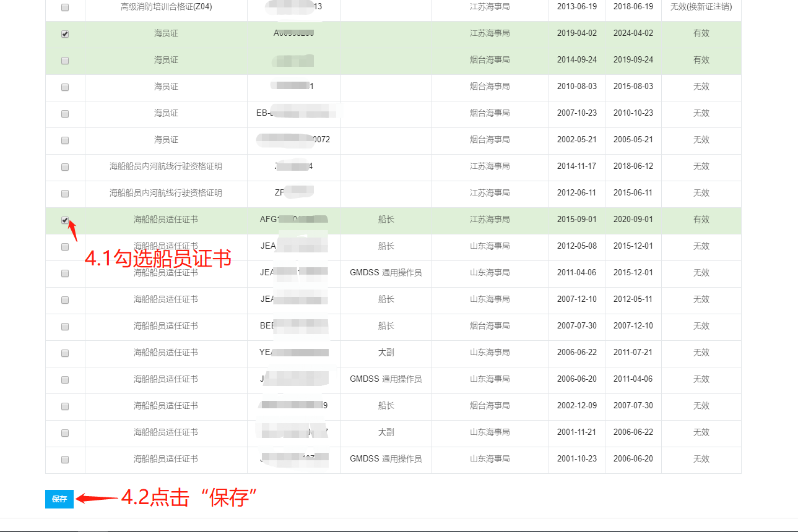This screenshot has height=532, width=798.
Task: Click the date 2018-06-12
Action: (633, 166)
